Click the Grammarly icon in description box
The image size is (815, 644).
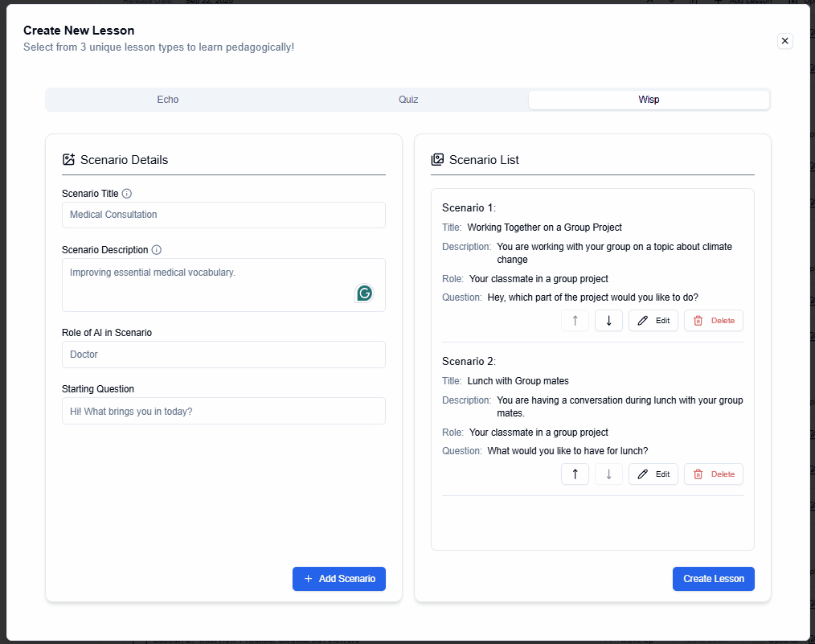pos(364,293)
